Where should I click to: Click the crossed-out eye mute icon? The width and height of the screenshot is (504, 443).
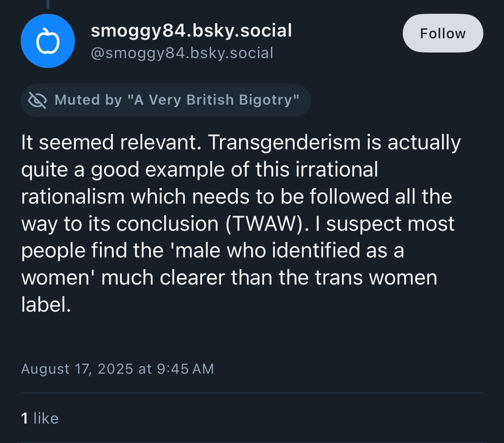(37, 100)
